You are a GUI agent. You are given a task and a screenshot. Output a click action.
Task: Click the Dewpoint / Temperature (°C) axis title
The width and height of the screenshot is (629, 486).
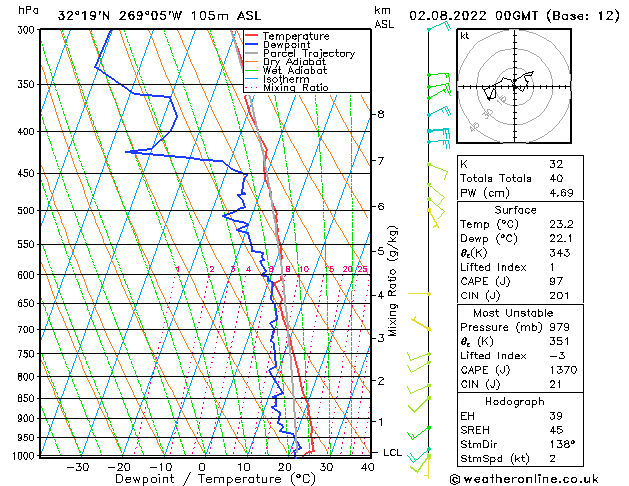[215, 479]
